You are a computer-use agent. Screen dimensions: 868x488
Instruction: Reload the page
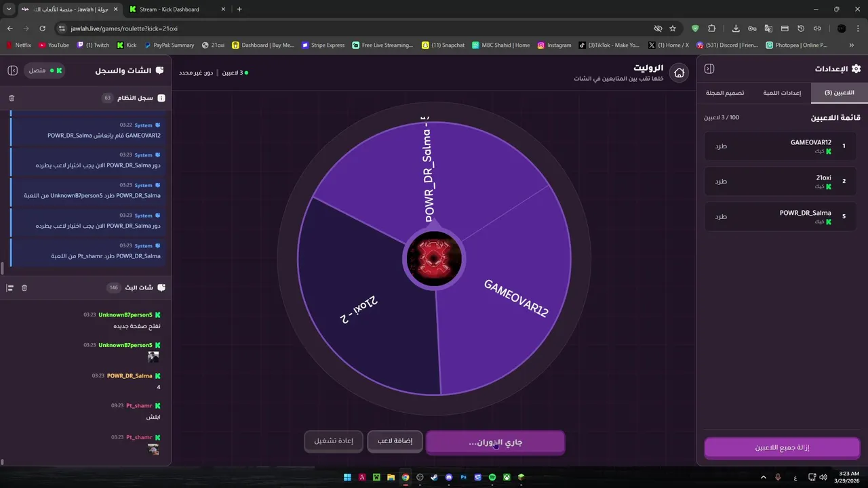[x=42, y=28]
